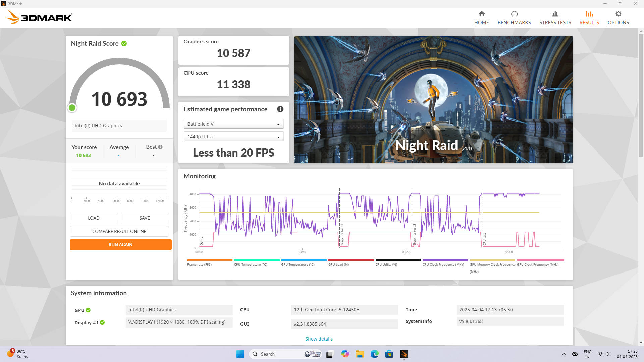The image size is (644, 362).
Task: Click the Graphics test 2 chart marker
Action: pos(414,235)
